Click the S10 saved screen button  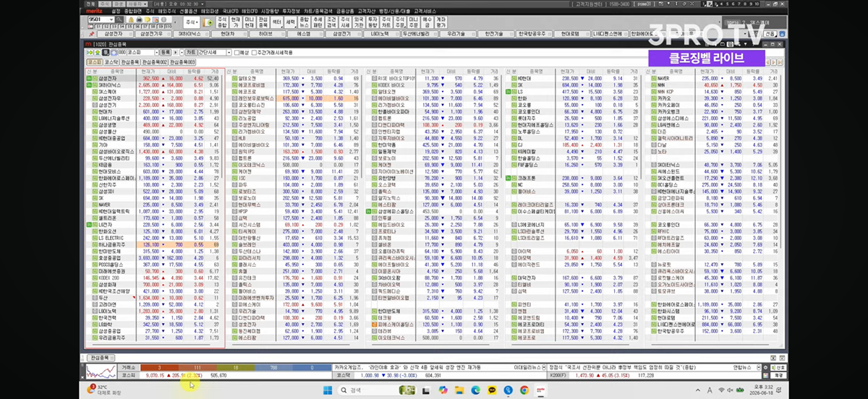[168, 26]
